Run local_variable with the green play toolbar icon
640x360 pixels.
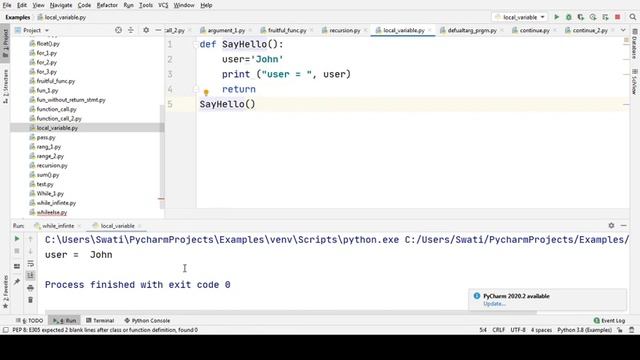coord(556,17)
